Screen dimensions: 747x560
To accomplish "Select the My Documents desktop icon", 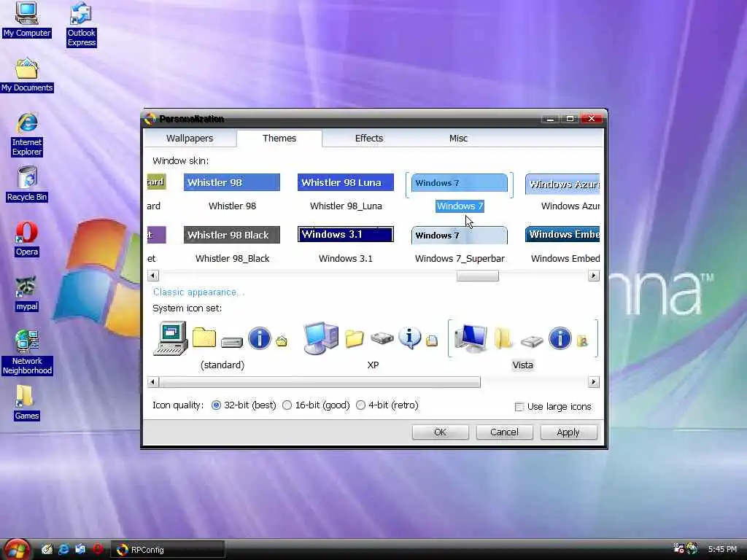I will [x=27, y=75].
